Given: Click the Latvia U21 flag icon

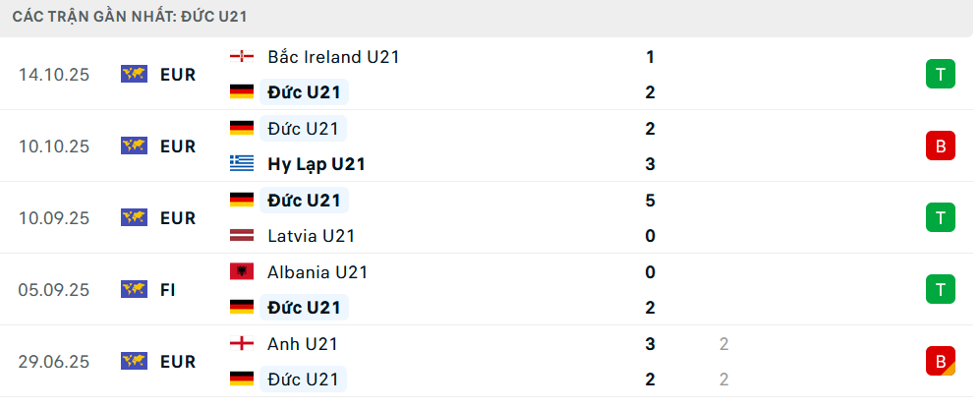Looking at the screenshot, I should point(241,236).
